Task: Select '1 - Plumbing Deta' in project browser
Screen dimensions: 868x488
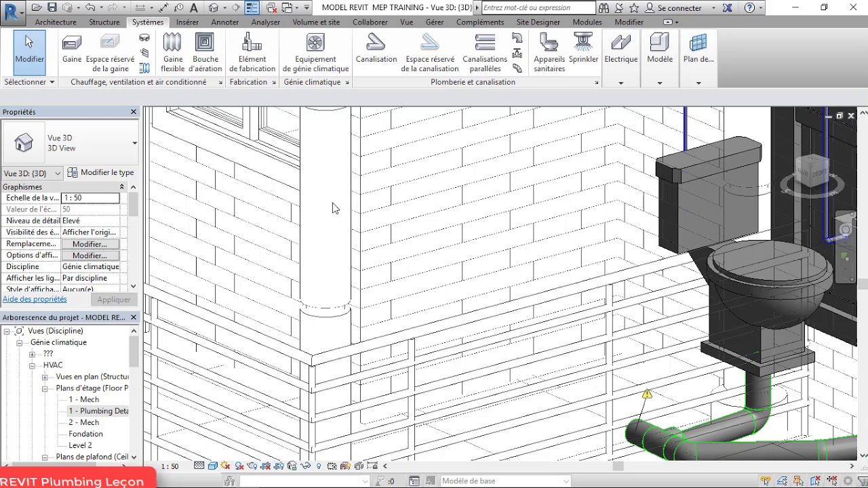Action: click(x=98, y=411)
